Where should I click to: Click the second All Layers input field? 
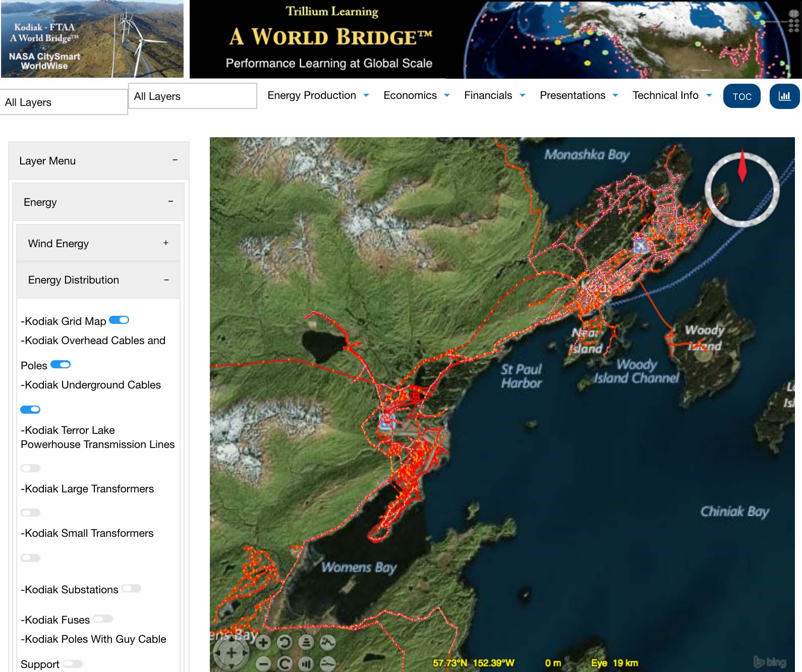pyautogui.click(x=192, y=96)
